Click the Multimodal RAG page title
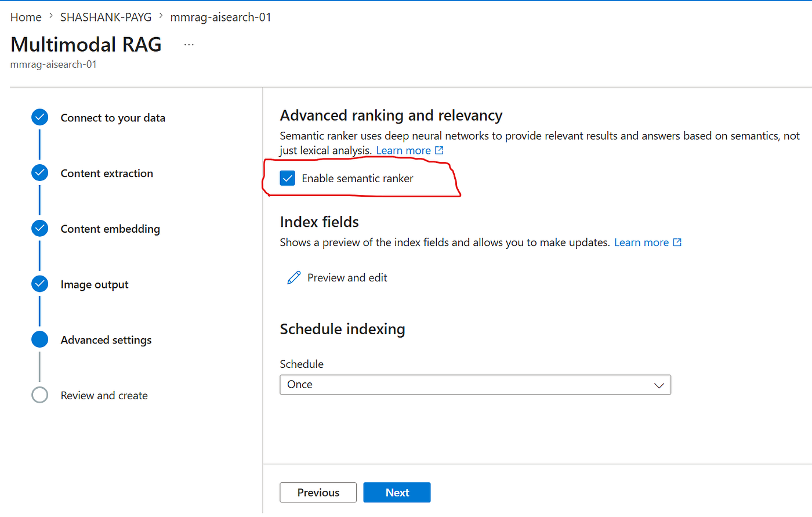 click(86, 45)
